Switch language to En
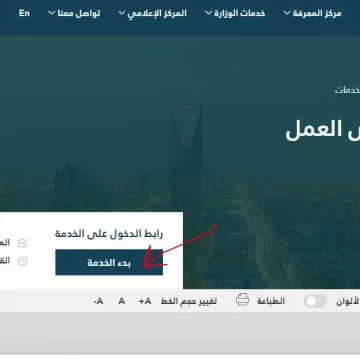The image size is (360, 360). click(24, 13)
